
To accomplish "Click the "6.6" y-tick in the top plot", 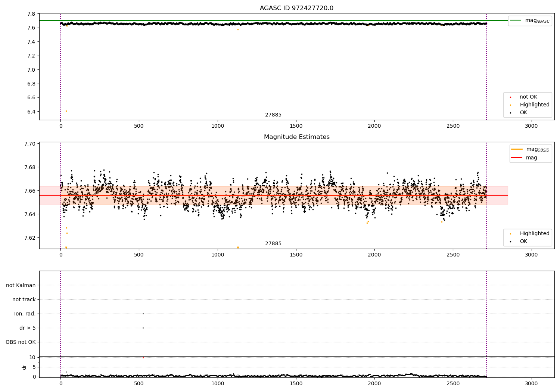I will tap(32, 98).
